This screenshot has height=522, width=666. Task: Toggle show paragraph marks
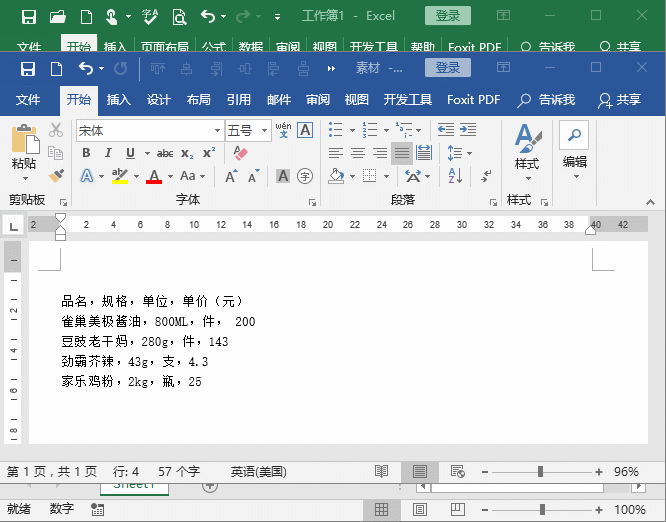[486, 176]
